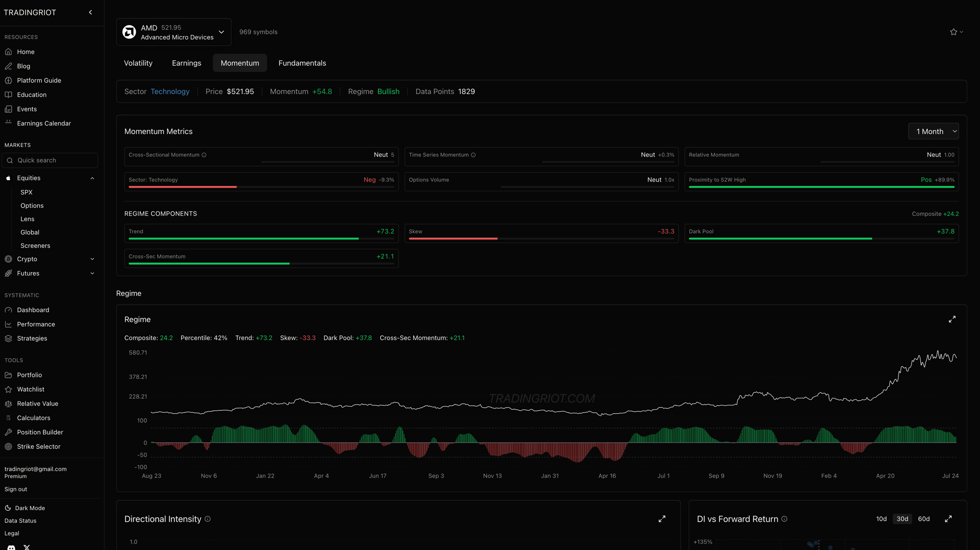Click the Performance chart icon

click(x=8, y=324)
